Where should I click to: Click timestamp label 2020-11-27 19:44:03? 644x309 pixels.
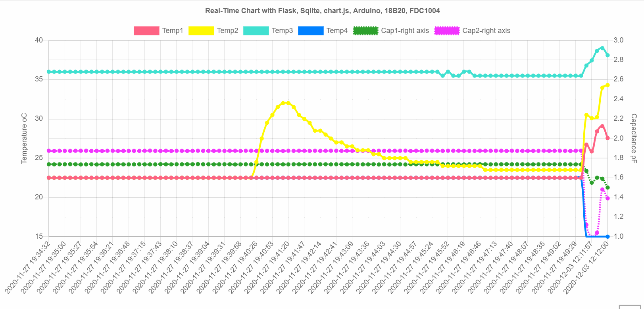pyautogui.click(x=363, y=267)
